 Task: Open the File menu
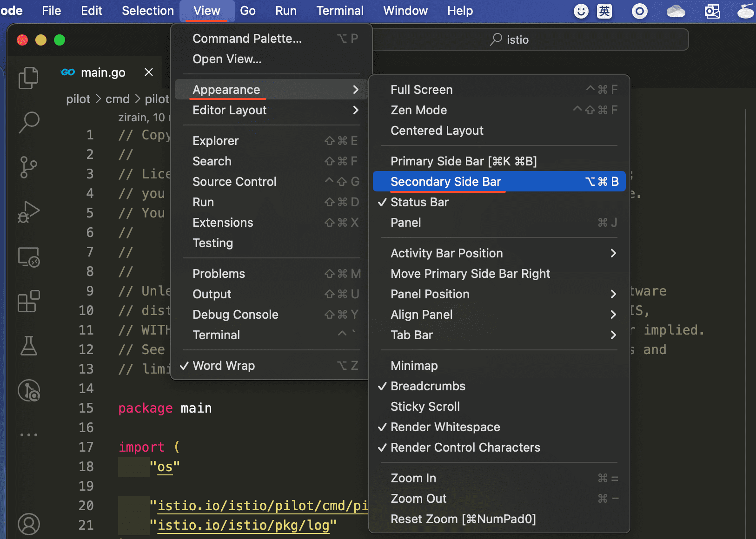click(x=51, y=11)
